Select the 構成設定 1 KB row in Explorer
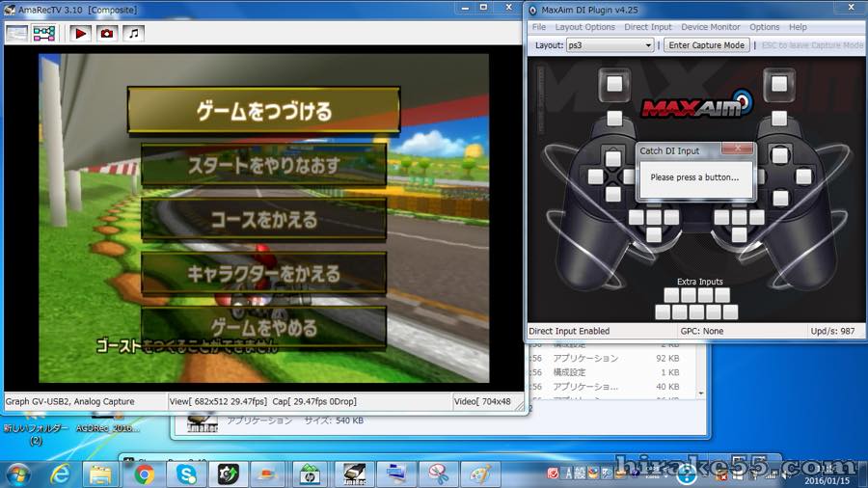868x488 pixels. (611, 372)
